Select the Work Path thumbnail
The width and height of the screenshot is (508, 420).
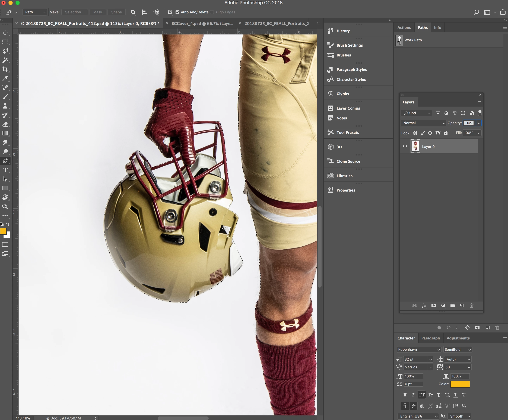pos(399,40)
